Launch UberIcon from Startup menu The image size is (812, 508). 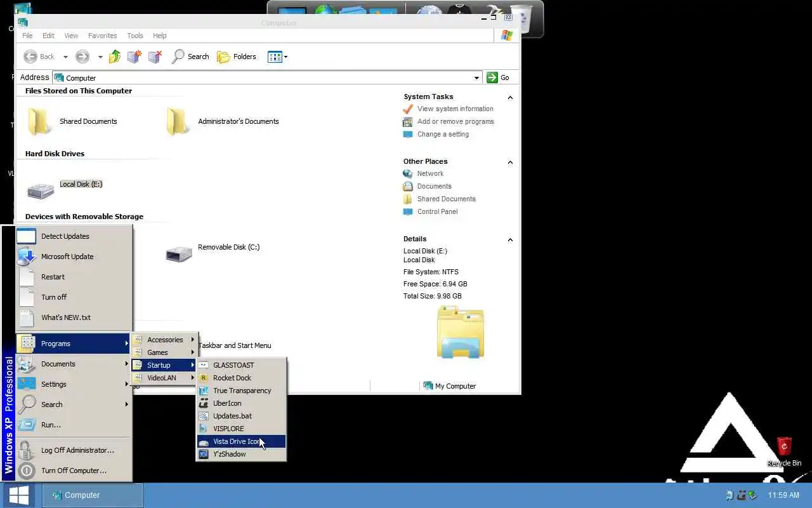coord(241,403)
